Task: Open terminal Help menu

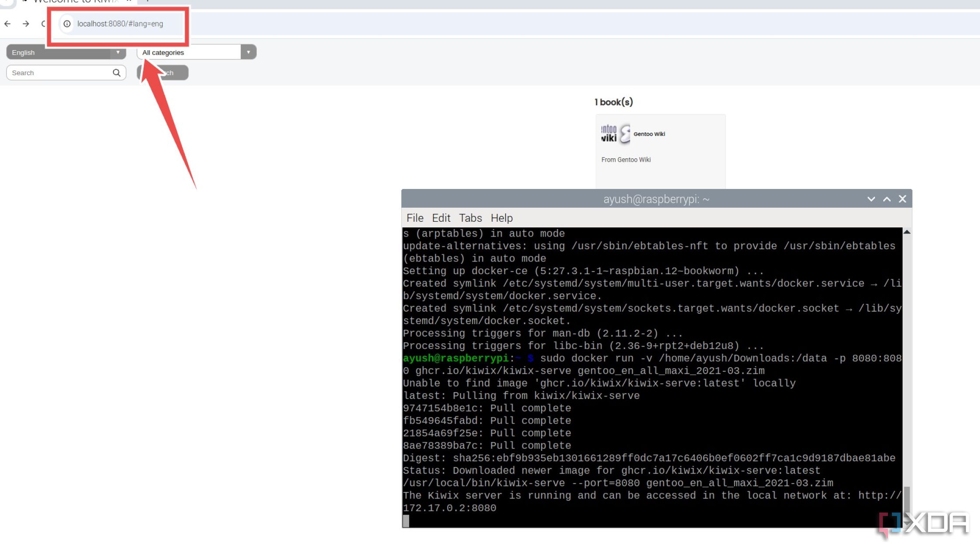Action: point(501,217)
